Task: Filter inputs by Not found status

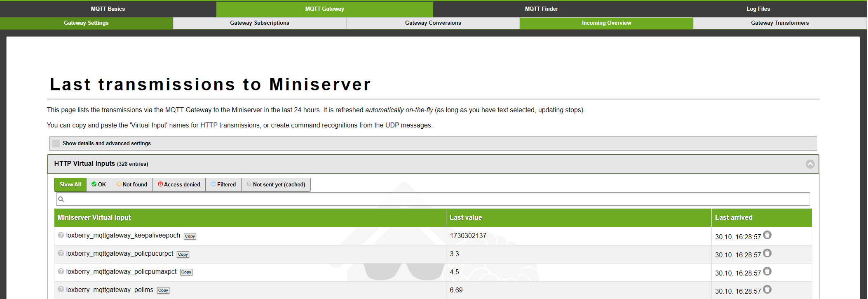Action: (x=132, y=185)
